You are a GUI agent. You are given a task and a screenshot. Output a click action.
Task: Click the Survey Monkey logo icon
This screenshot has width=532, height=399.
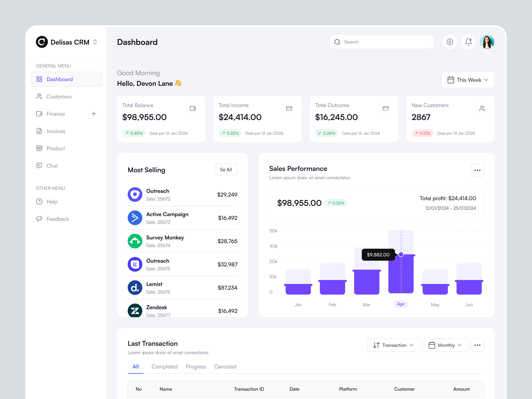(135, 241)
